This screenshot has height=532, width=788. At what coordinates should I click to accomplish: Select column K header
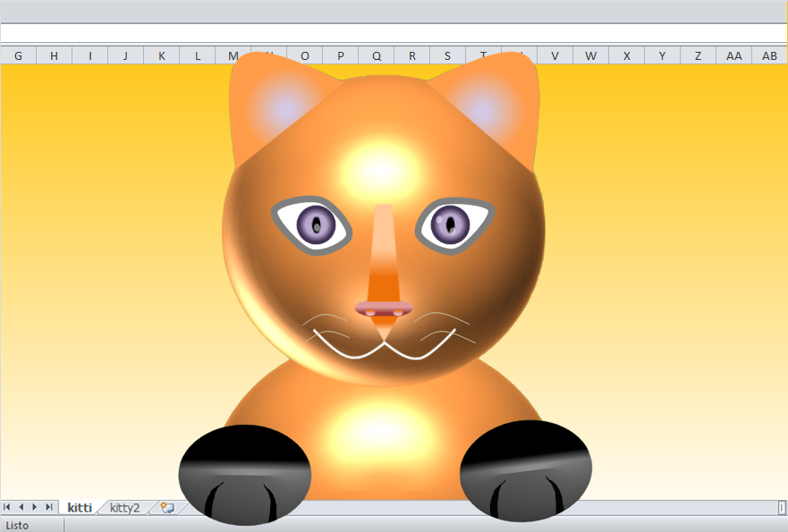pyautogui.click(x=161, y=55)
